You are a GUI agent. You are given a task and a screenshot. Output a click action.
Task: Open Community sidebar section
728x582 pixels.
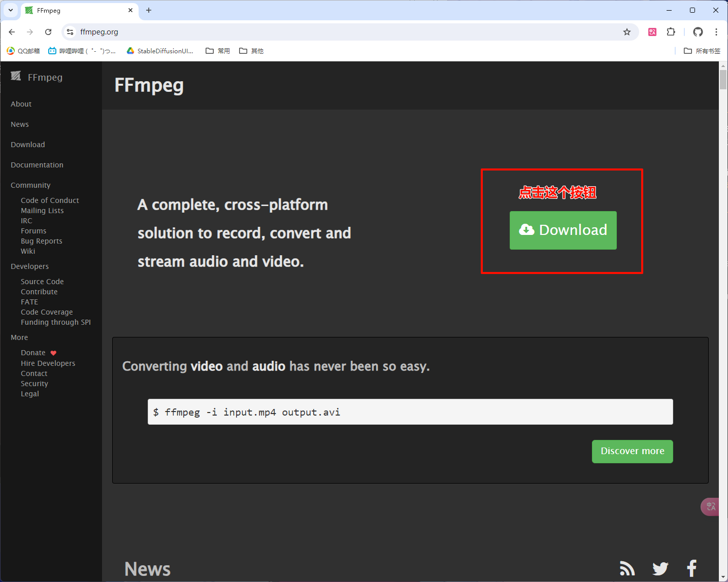(30, 185)
